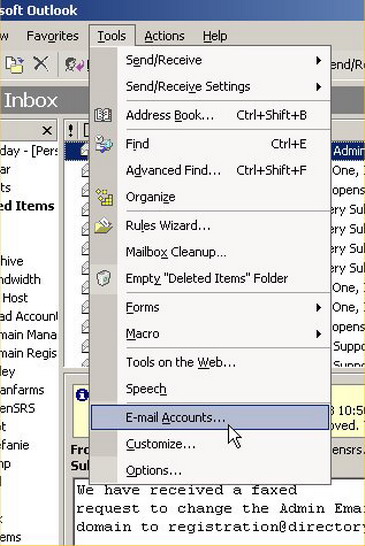The image size is (365, 546).
Task: Click the recycle bin icon in menu
Action: (103, 278)
